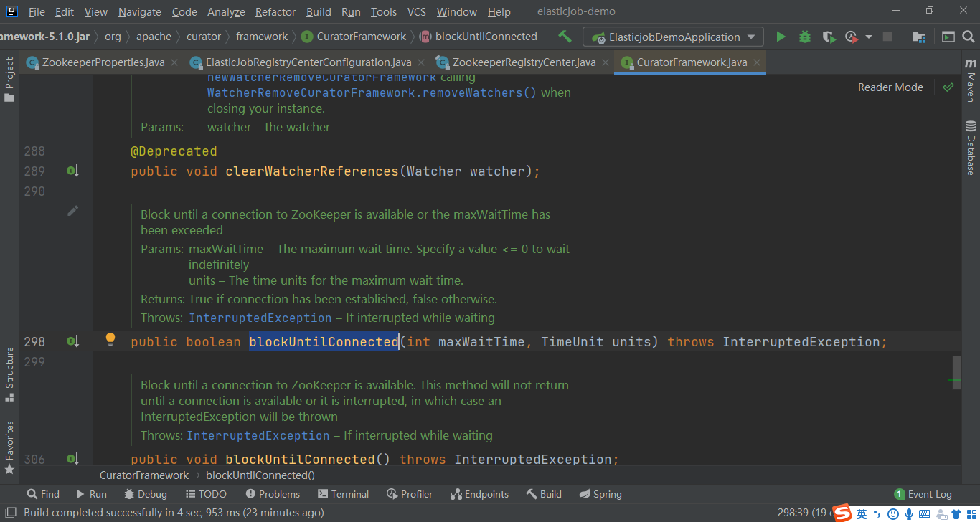
Task: Click gutter implementations icon on line 289
Action: [x=72, y=171]
